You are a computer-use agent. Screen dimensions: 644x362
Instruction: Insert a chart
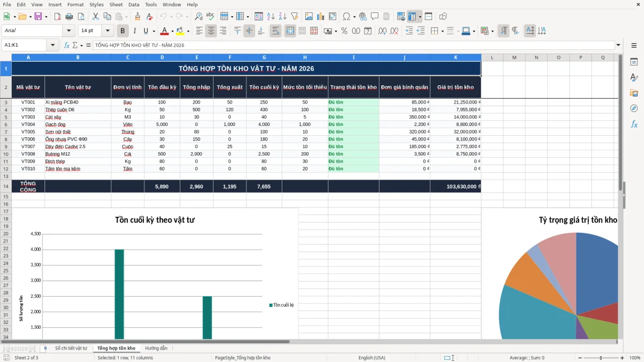[321, 17]
